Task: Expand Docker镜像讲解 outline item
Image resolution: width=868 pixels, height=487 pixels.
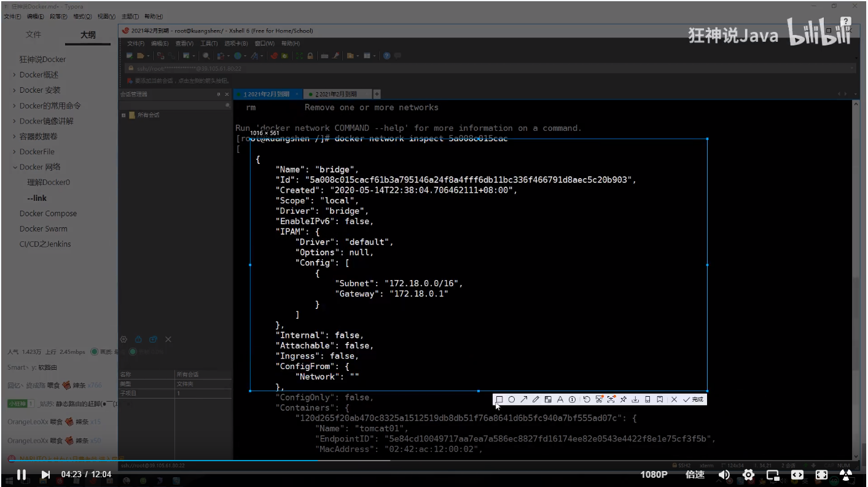Action: 14,121
